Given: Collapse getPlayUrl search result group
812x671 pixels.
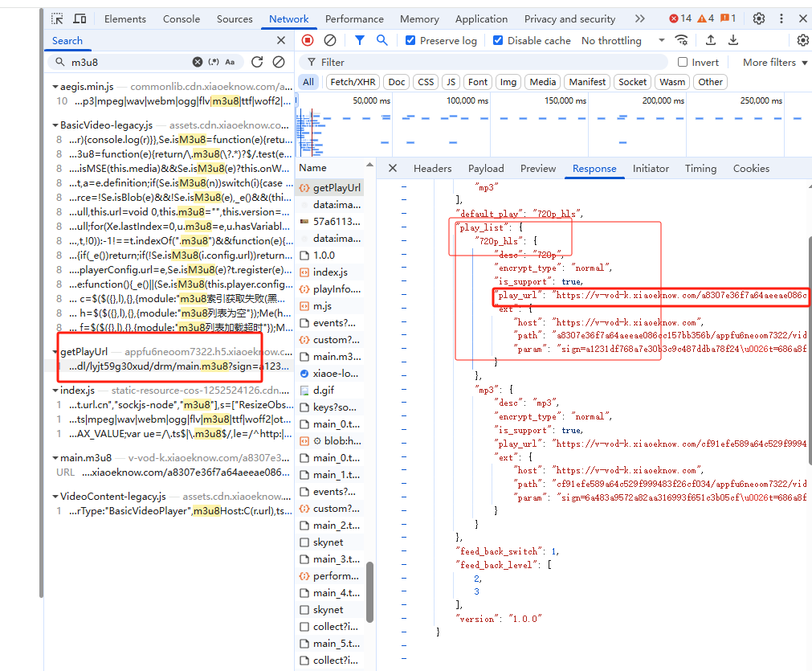Looking at the screenshot, I should 55,352.
